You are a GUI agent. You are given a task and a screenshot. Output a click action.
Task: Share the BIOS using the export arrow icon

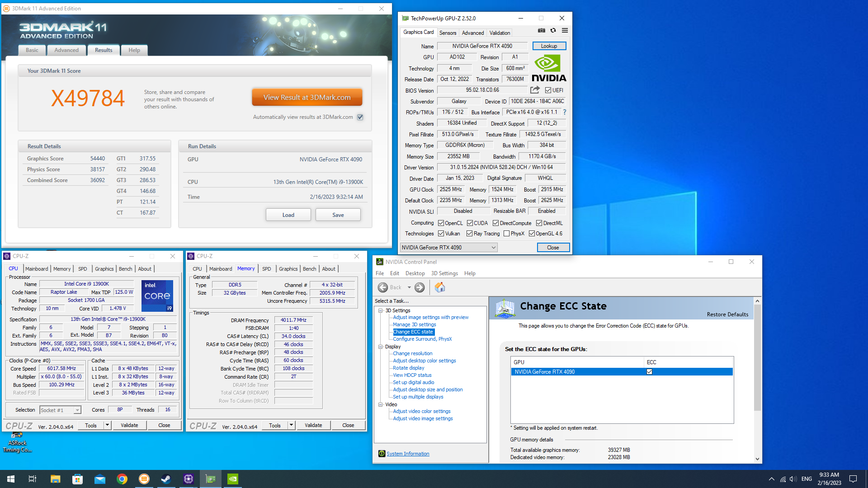535,90
